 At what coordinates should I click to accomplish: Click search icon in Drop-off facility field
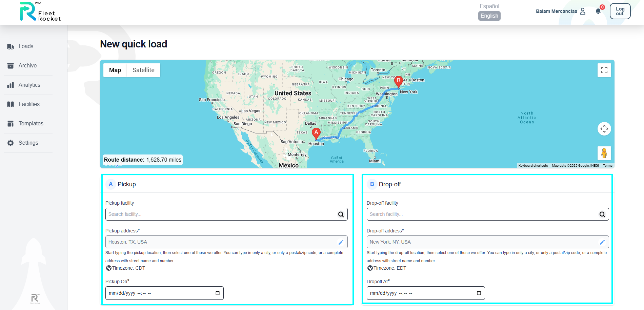(x=602, y=214)
